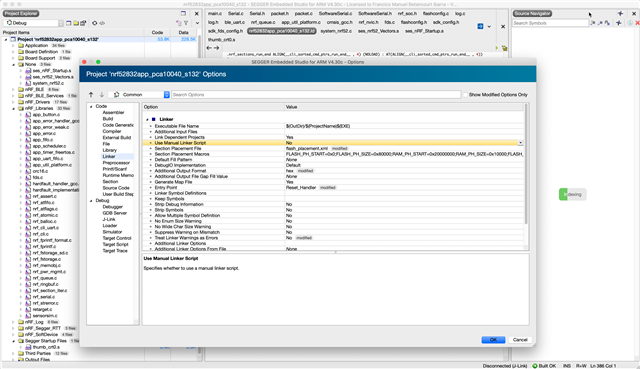Switch to packet.h editor tab

tap(280, 13)
